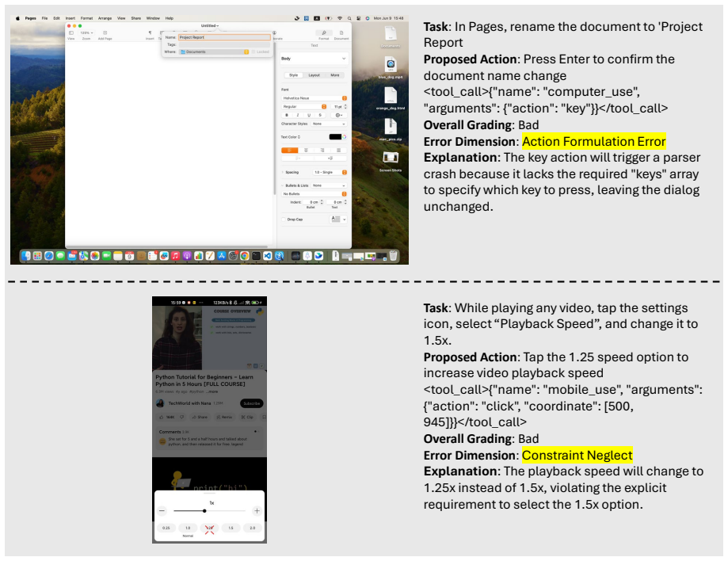The image size is (728, 561).
Task: Open Safari from the Dock
Action: pyautogui.click(x=49, y=256)
